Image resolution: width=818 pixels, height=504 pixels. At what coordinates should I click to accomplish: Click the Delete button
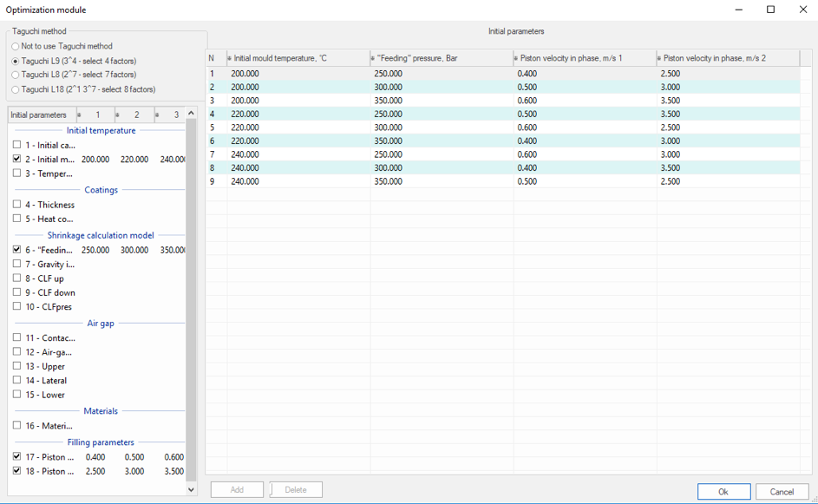[296, 489]
